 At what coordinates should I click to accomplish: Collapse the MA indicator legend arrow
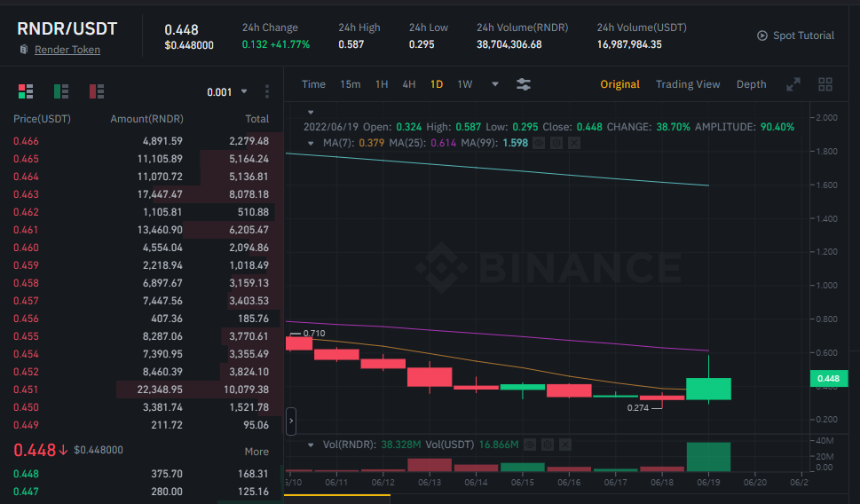[x=311, y=143]
